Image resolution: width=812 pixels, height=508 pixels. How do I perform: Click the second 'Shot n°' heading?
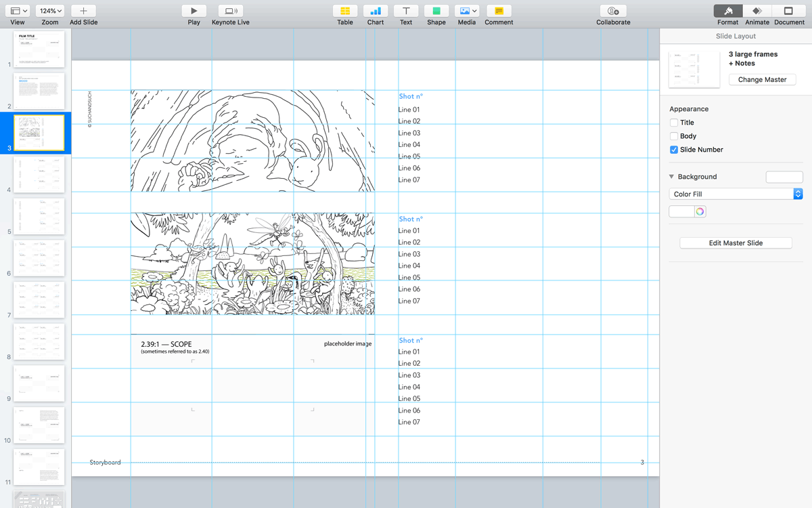[411, 219]
